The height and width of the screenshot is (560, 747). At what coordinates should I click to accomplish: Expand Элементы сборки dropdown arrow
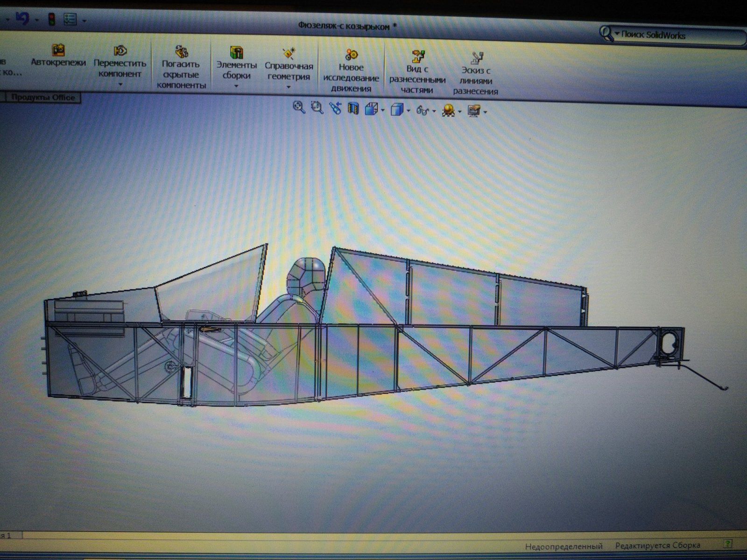click(x=236, y=86)
